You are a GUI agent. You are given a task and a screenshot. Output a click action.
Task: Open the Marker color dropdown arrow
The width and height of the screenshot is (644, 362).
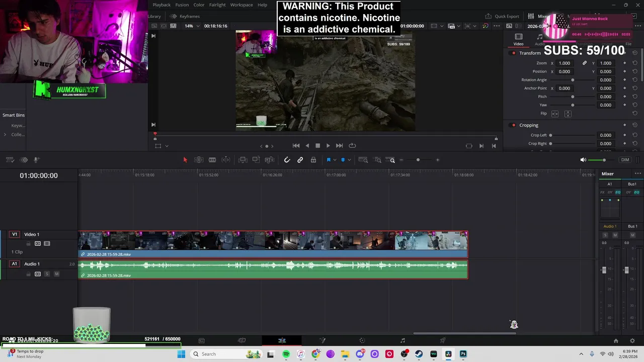click(349, 160)
